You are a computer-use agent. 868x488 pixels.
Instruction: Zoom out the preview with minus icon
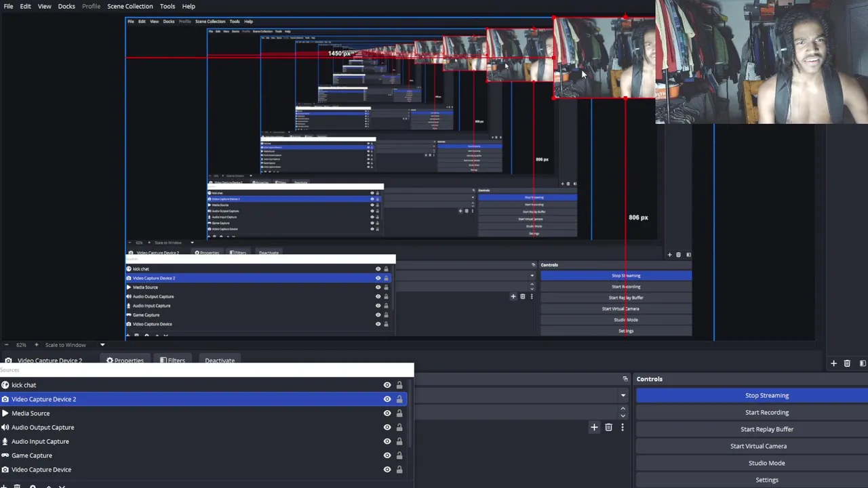5,345
